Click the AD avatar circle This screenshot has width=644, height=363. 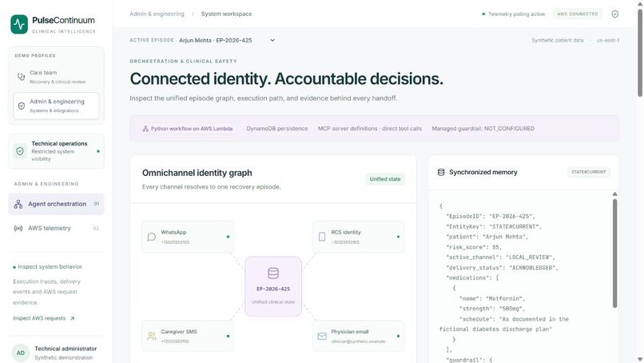coord(21,353)
